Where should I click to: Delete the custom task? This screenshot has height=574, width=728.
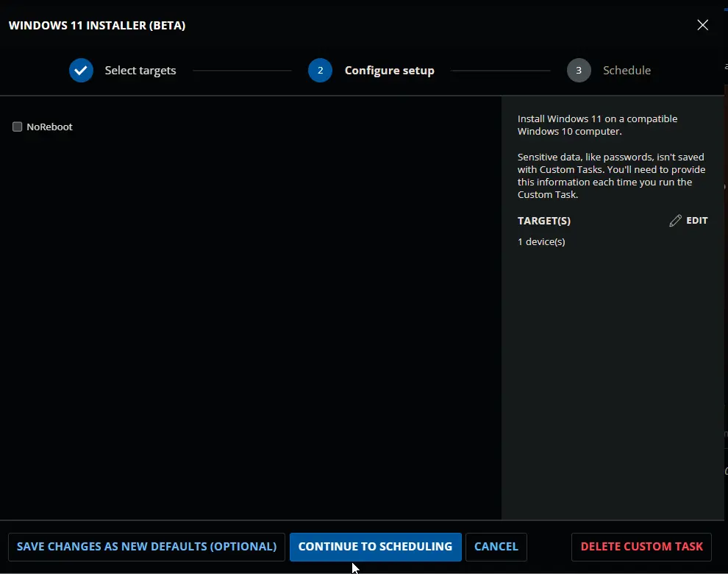pos(642,547)
